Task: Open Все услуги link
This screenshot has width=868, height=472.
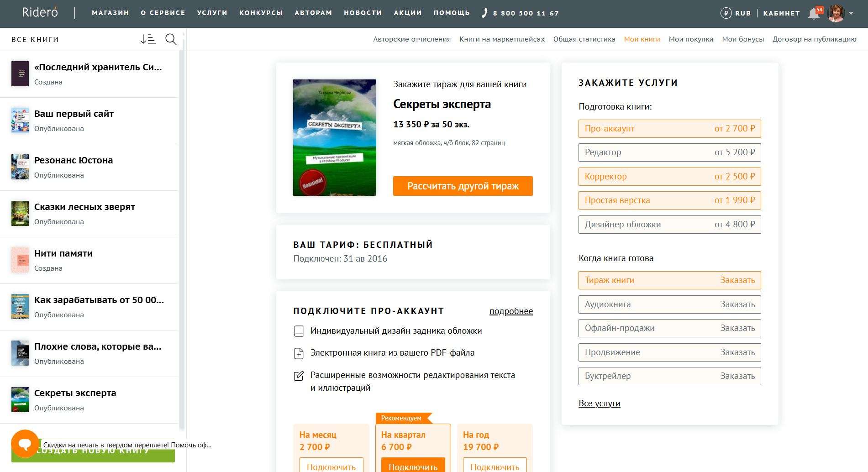Action: click(599, 404)
